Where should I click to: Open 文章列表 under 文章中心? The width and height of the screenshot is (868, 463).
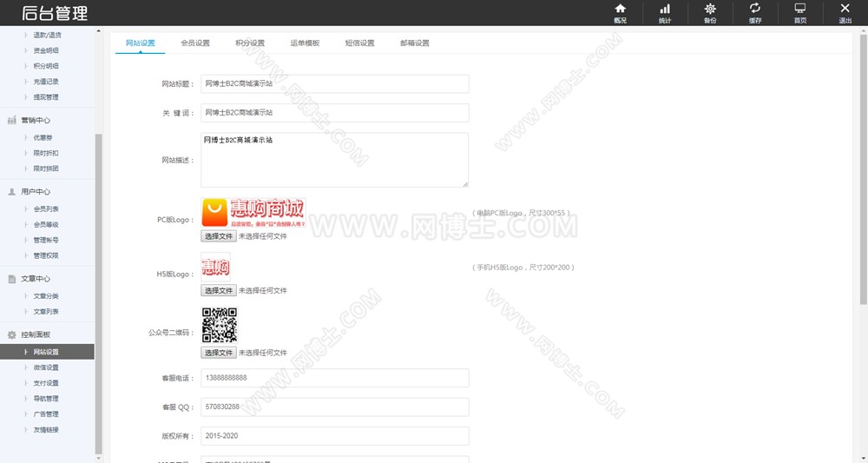[47, 311]
